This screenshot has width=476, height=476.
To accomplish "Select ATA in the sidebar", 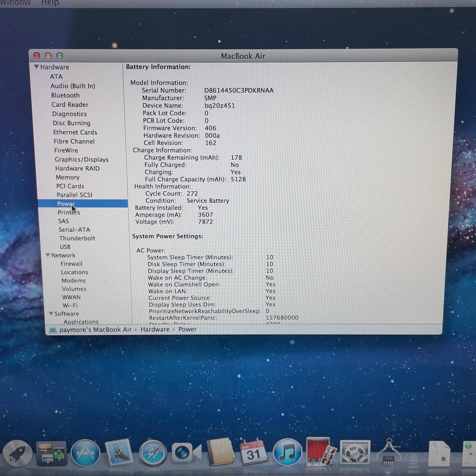I will (56, 77).
